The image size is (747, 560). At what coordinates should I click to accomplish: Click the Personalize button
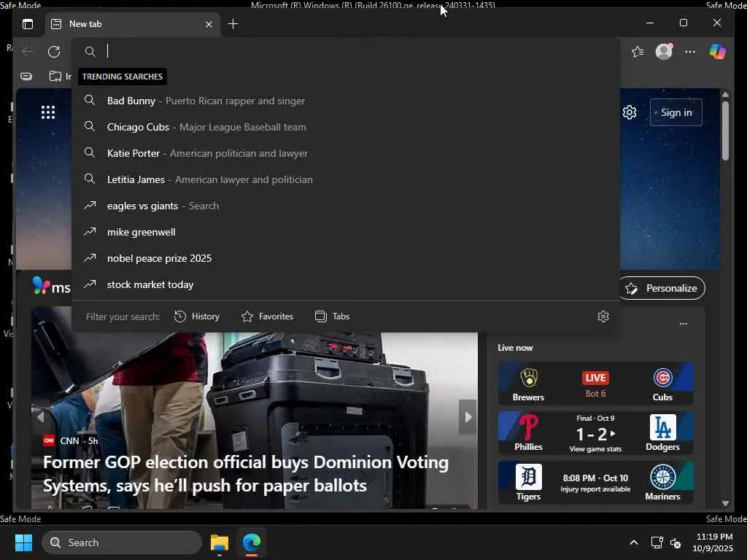pos(662,288)
